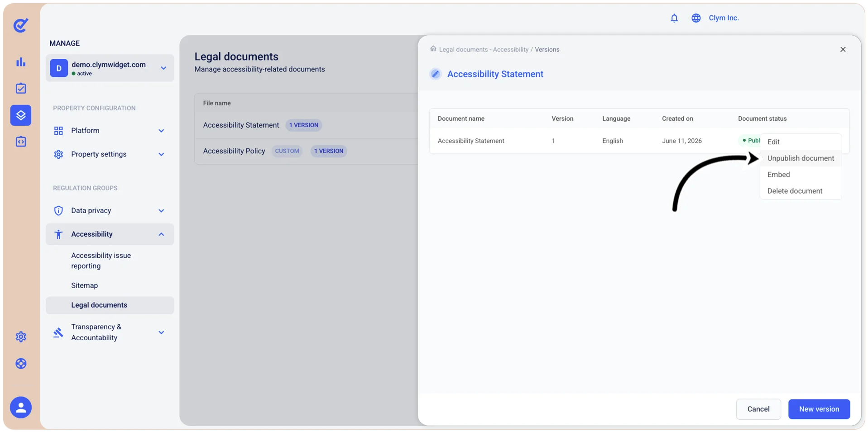Choose Unpublish document from the menu
This screenshot has width=868, height=432.
800,158
